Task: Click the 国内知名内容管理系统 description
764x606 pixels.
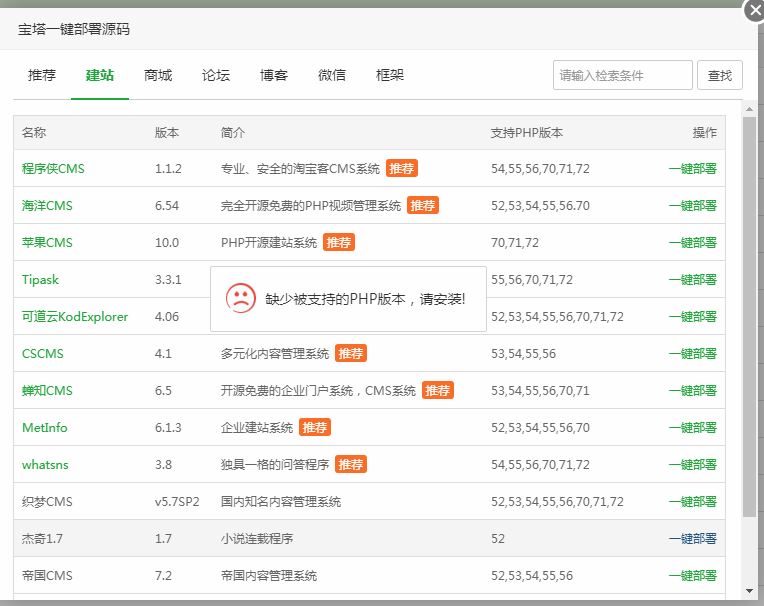Action: pos(281,502)
